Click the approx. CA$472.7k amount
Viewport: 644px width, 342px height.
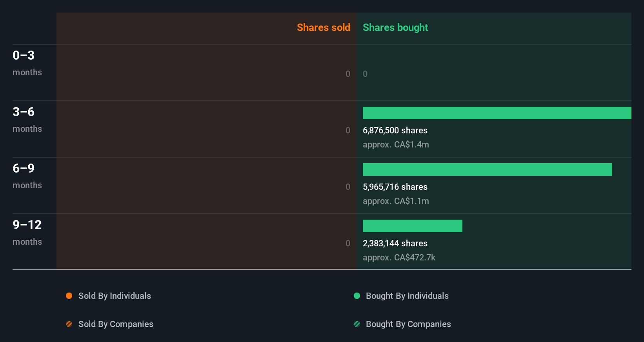pos(399,257)
